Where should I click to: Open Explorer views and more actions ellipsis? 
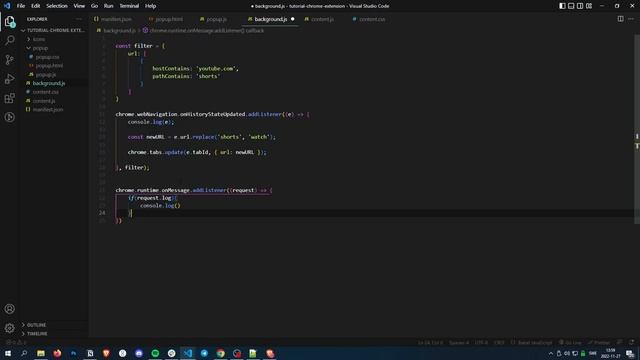(x=79, y=19)
